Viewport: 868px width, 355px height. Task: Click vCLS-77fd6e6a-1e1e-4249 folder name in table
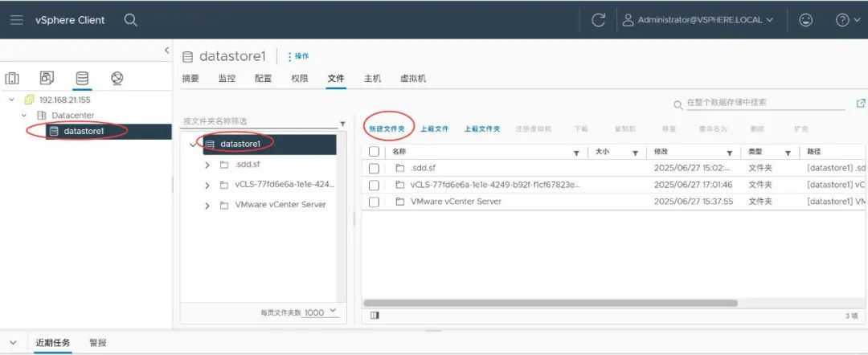pos(495,185)
